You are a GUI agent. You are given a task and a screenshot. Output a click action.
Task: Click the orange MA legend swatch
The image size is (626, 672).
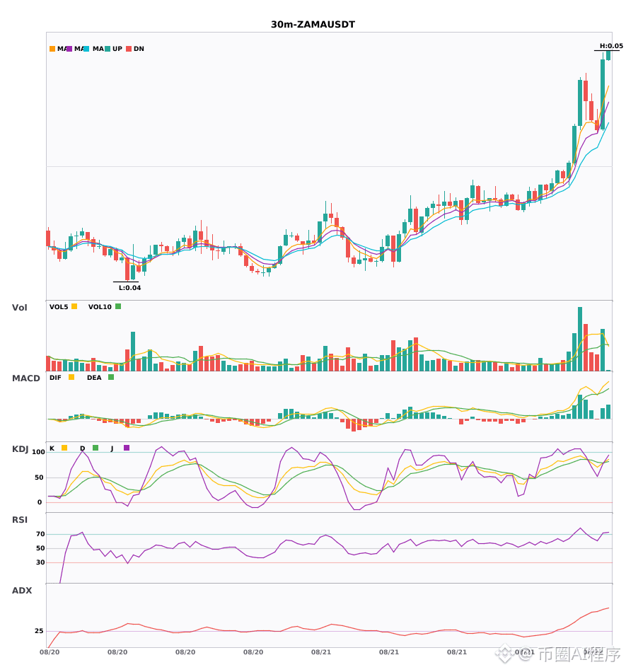(x=52, y=49)
